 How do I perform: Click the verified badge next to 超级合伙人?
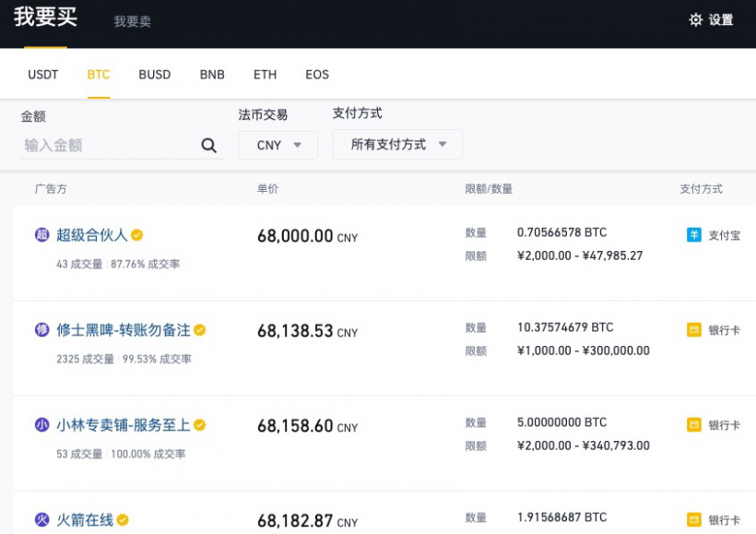coord(136,235)
